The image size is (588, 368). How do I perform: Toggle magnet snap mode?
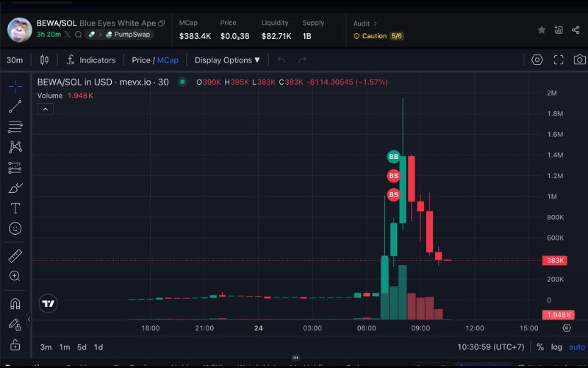pos(15,303)
